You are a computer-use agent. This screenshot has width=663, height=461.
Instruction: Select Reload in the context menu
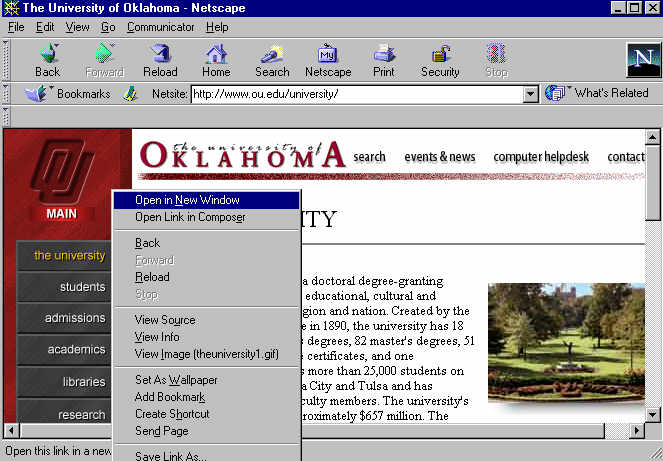206,277
